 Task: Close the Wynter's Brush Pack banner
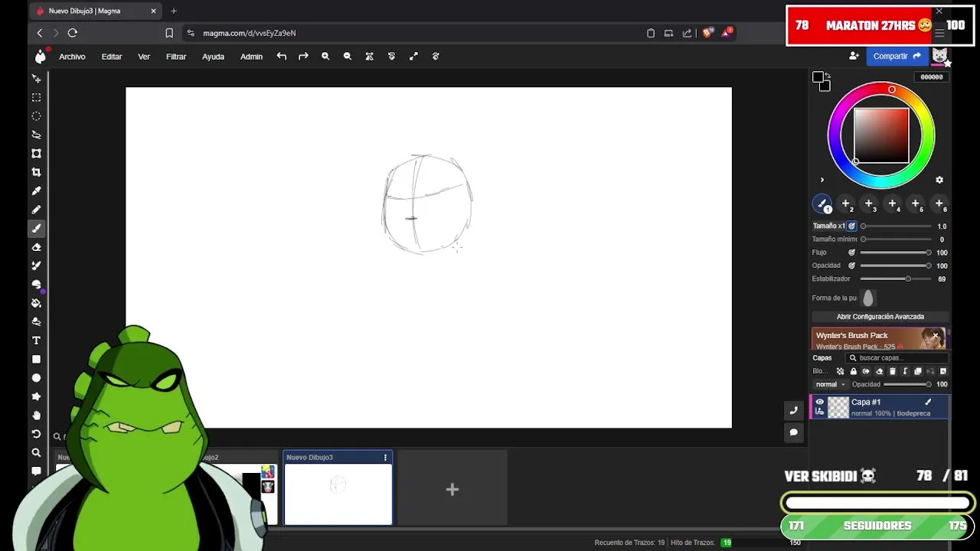pyautogui.click(x=936, y=335)
